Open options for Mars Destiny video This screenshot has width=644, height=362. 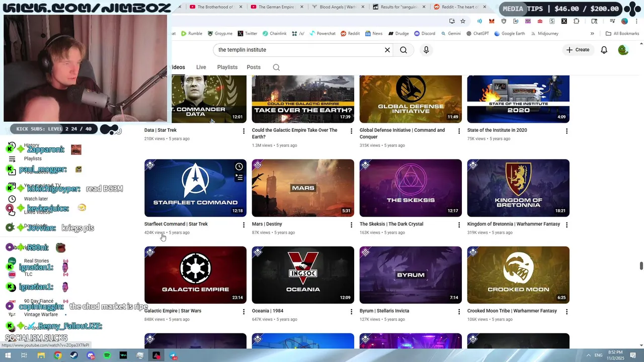[x=351, y=225]
